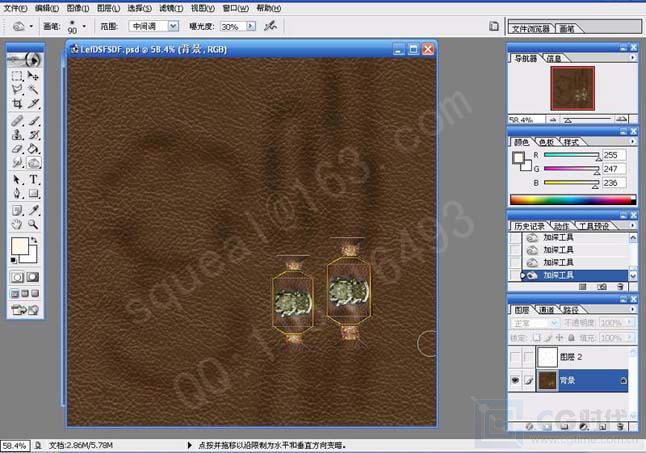Open the Navigator panel flyout menu
Image resolution: width=646 pixels, height=453 pixels.
tap(633, 58)
